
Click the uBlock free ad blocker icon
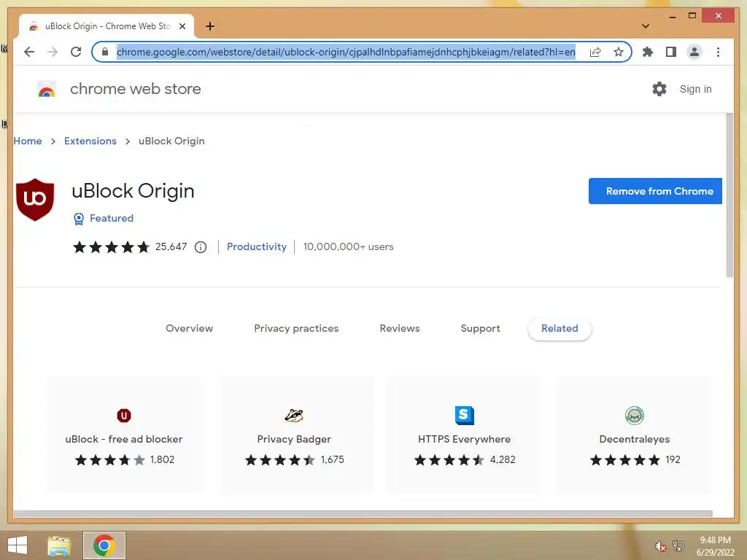124,416
